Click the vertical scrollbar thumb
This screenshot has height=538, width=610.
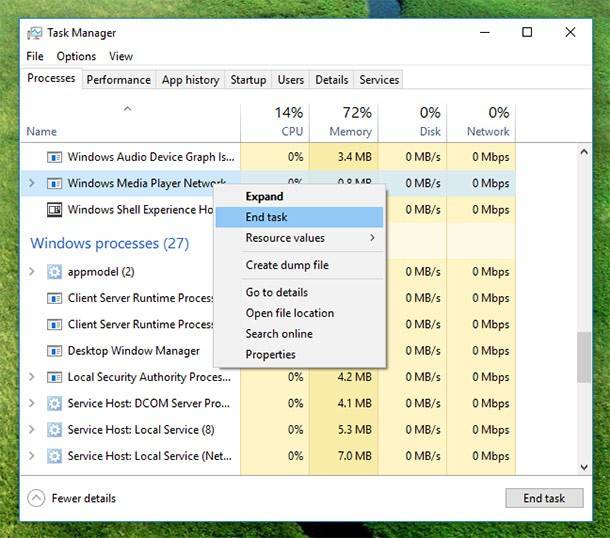tap(584, 357)
